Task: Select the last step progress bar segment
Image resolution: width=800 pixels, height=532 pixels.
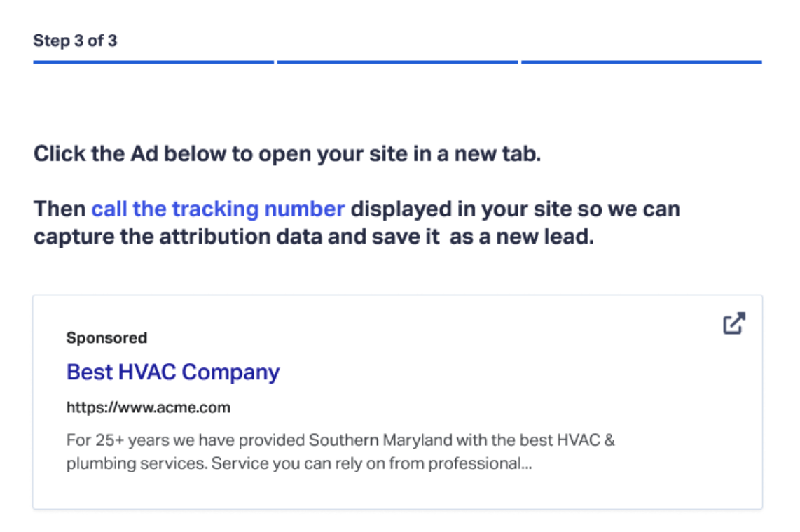Action: tap(641, 62)
